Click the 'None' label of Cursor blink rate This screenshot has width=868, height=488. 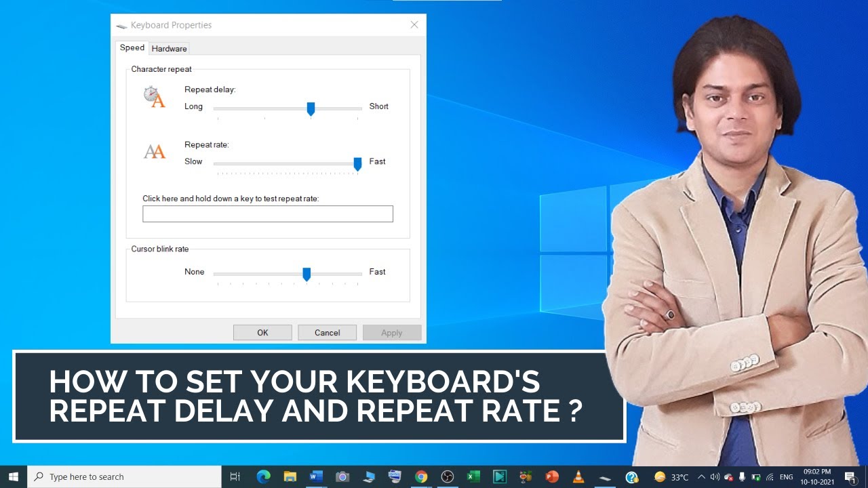click(x=194, y=272)
